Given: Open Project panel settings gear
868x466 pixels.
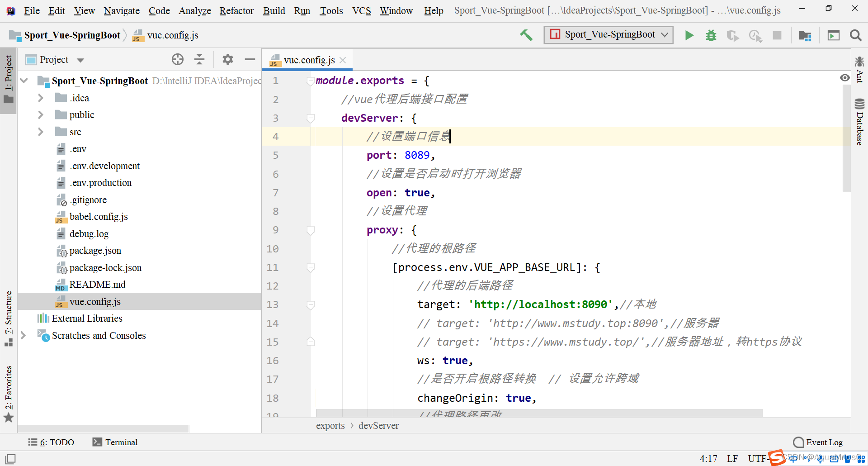Looking at the screenshot, I should click(228, 59).
